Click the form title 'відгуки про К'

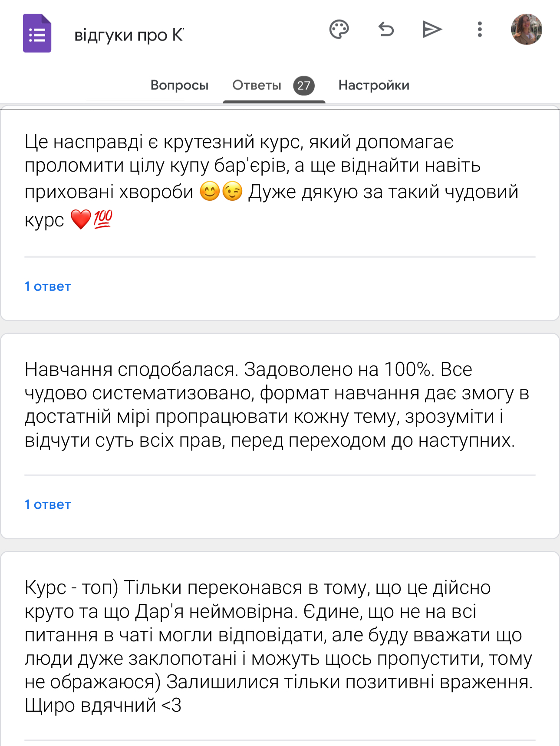[x=129, y=35]
